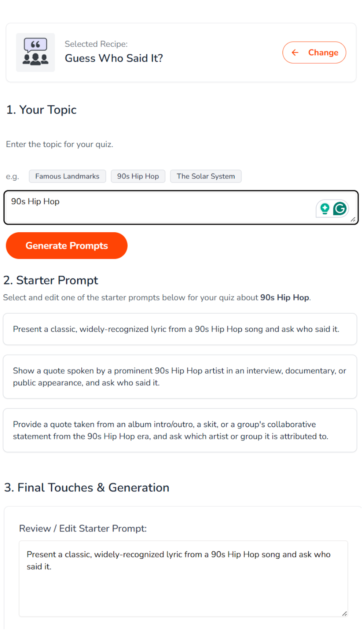363x644 pixels.
Task: Click the Guess Who Said It recipe icon
Action: point(35,52)
